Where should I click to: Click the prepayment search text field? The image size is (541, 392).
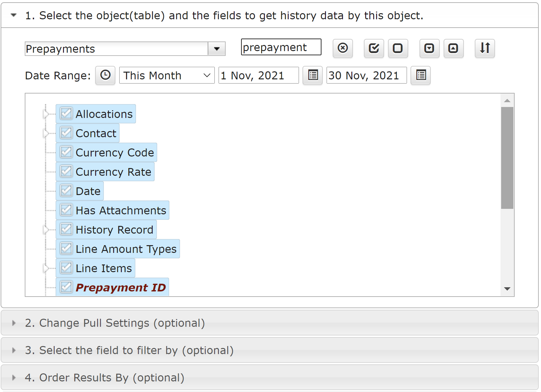(x=281, y=47)
